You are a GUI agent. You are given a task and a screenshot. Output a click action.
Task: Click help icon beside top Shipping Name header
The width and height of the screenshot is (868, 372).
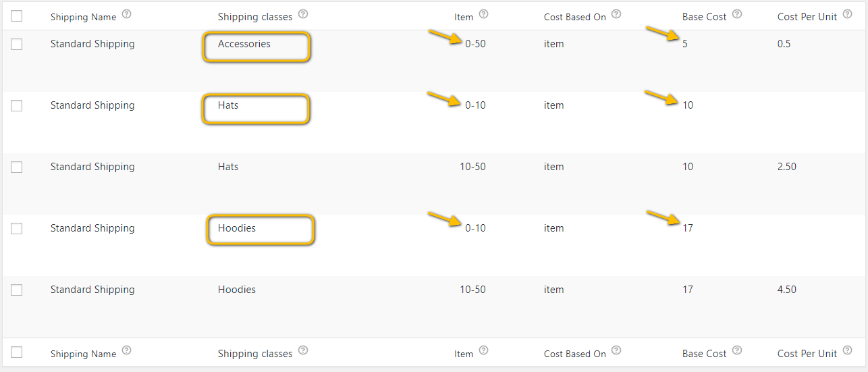pyautogui.click(x=126, y=14)
